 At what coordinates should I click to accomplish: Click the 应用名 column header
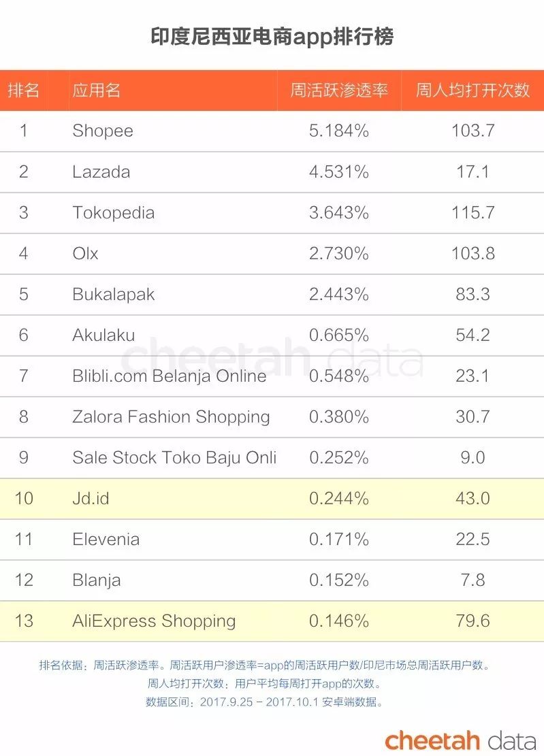[x=96, y=90]
